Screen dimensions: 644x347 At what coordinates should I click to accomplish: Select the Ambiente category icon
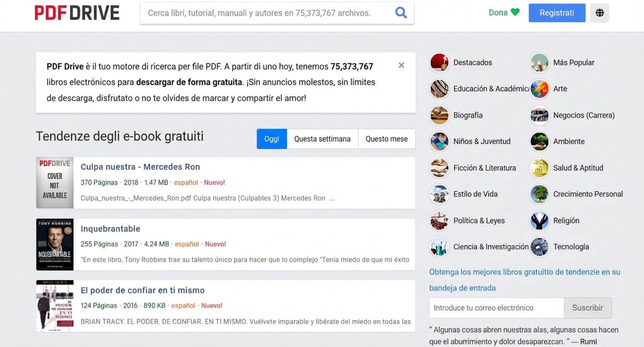click(539, 142)
